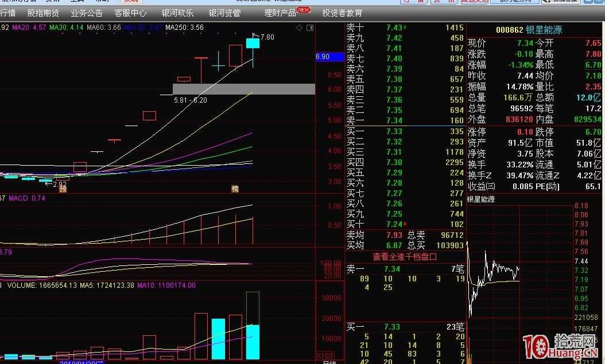Click the 总买 value 103903
Viewport: 605px width, 364px height.
point(450,245)
